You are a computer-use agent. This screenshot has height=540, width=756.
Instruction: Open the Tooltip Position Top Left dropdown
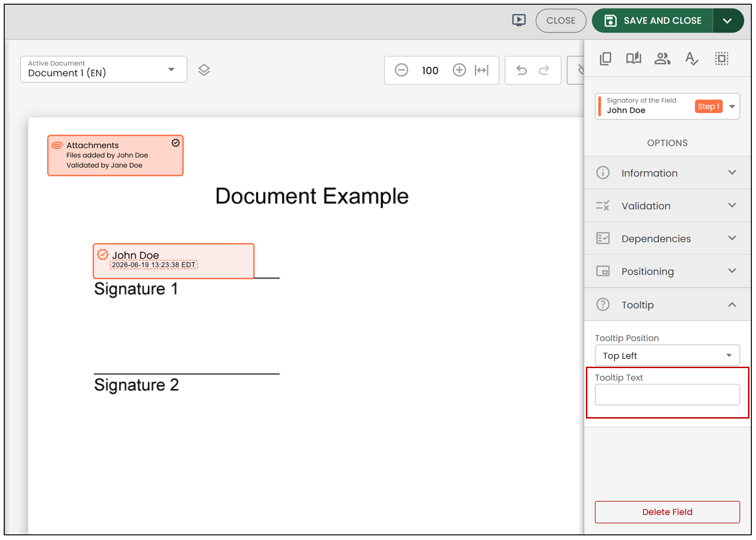pos(667,355)
